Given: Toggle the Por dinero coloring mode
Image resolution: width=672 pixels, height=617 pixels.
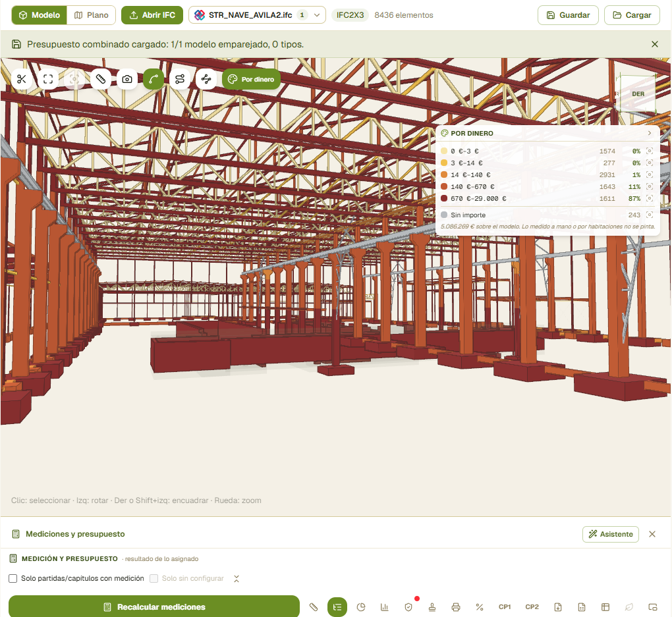Looking at the screenshot, I should pos(251,79).
